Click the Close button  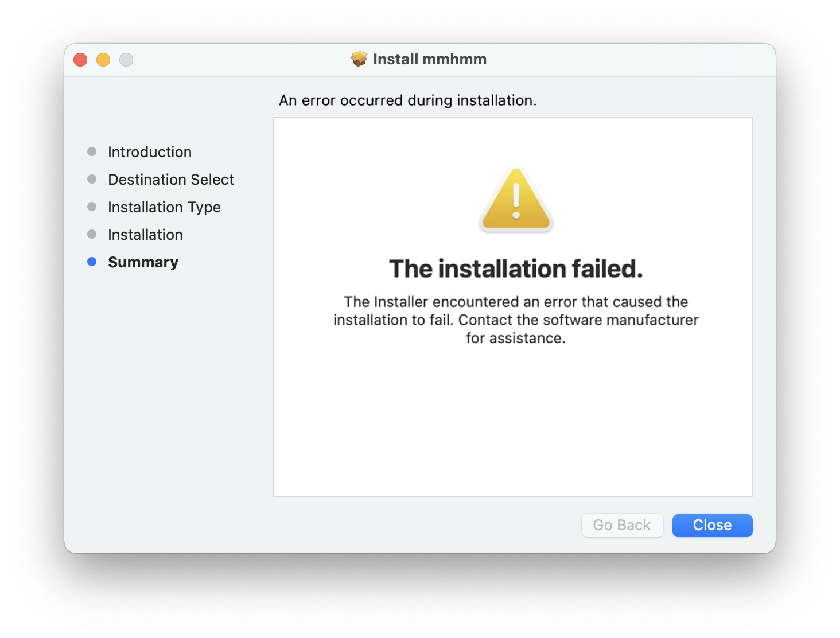[712, 525]
